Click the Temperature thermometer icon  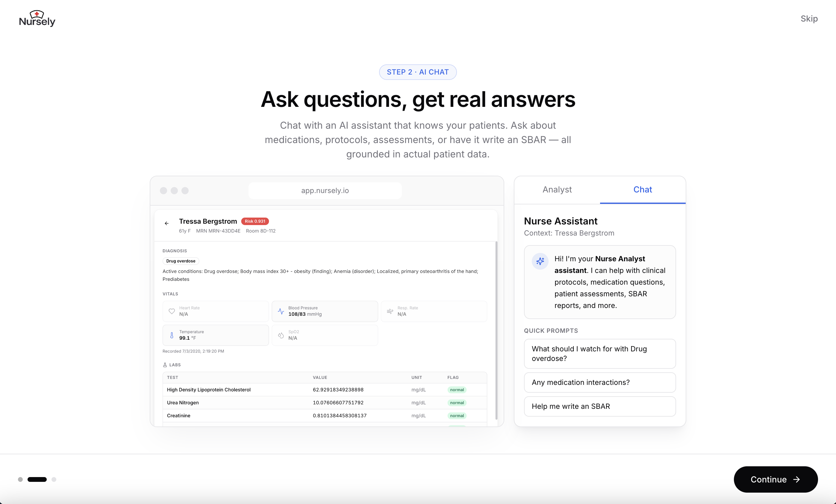172,335
